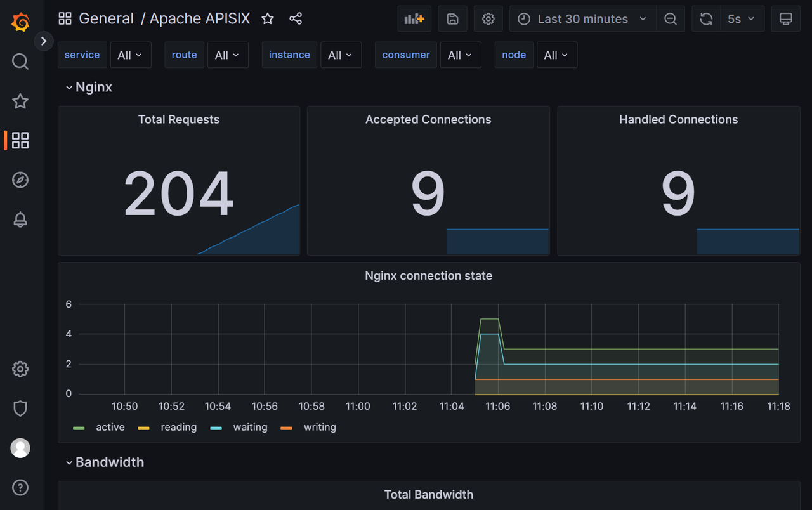Zoom out the time range

point(670,19)
